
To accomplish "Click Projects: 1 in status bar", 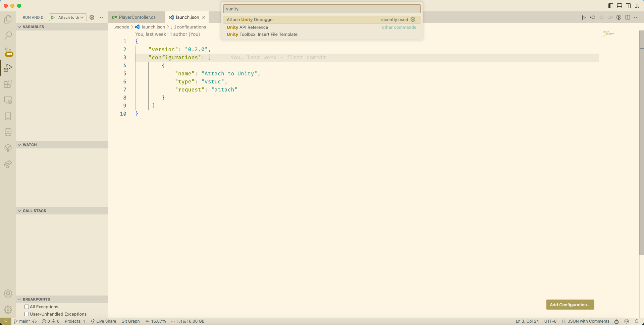I will coord(75,321).
